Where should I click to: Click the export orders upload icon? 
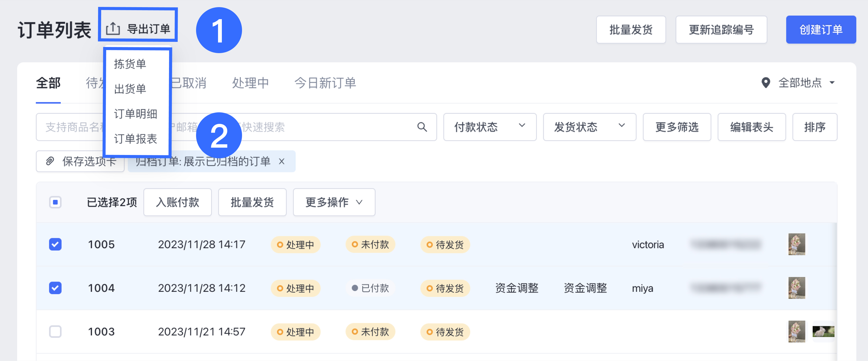pos(113,29)
